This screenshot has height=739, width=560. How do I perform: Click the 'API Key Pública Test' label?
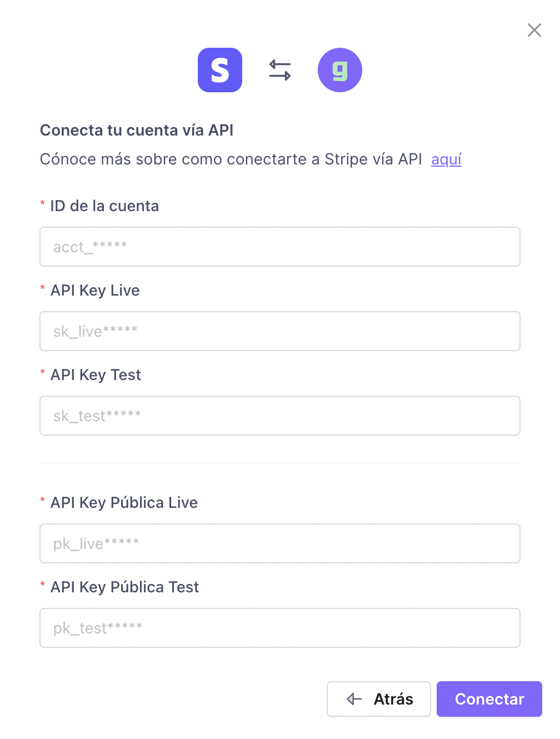(x=124, y=587)
